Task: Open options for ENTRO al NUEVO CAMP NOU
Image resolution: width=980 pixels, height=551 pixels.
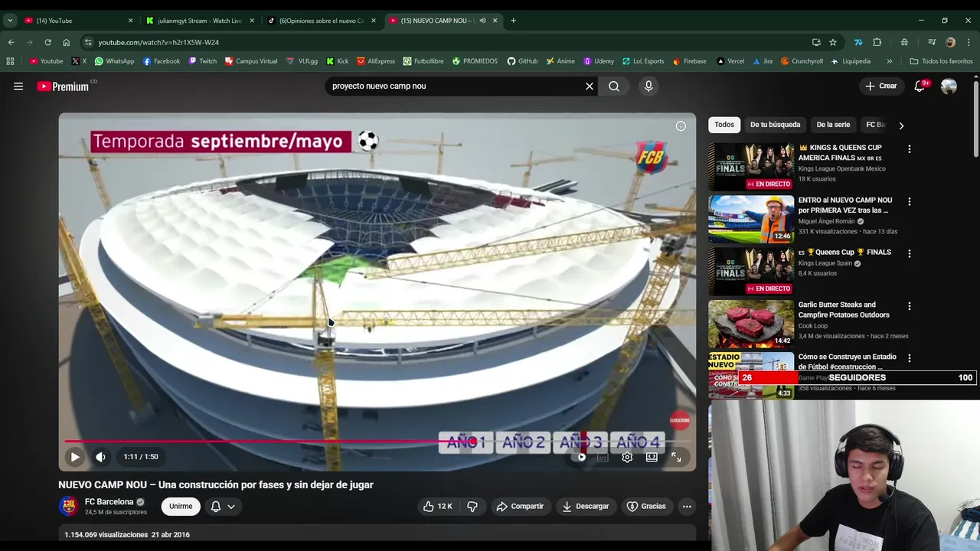Action: click(x=910, y=202)
